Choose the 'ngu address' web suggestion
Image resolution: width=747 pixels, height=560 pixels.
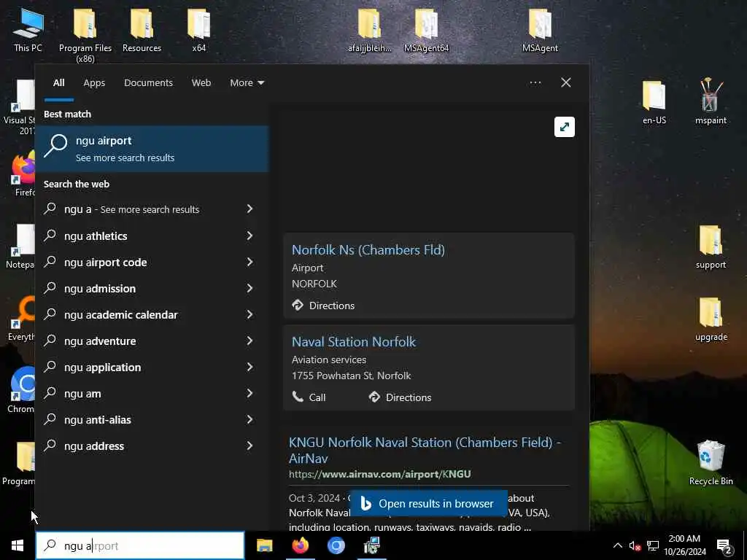click(x=152, y=446)
